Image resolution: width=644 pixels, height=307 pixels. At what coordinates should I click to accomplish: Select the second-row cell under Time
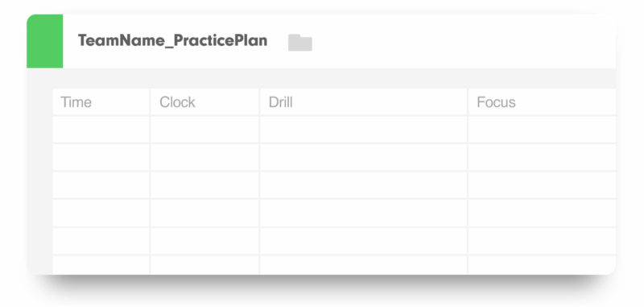pyautogui.click(x=101, y=157)
